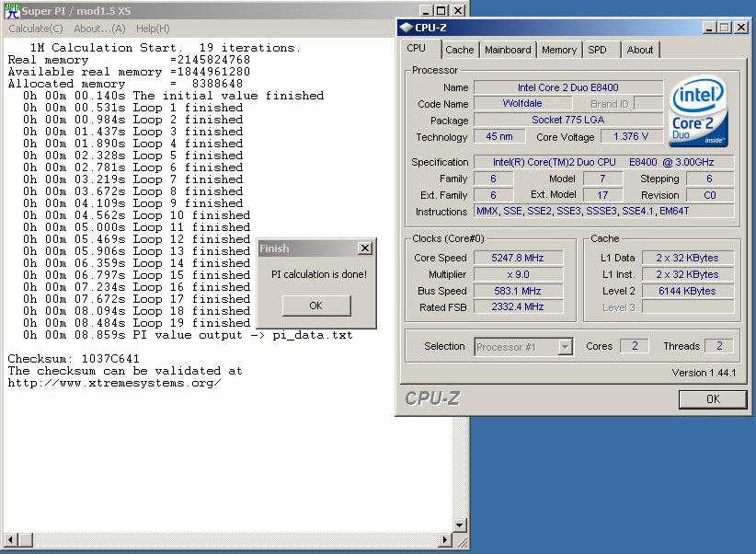Switch to the Mainboard tab in CPU-Z

coord(508,50)
